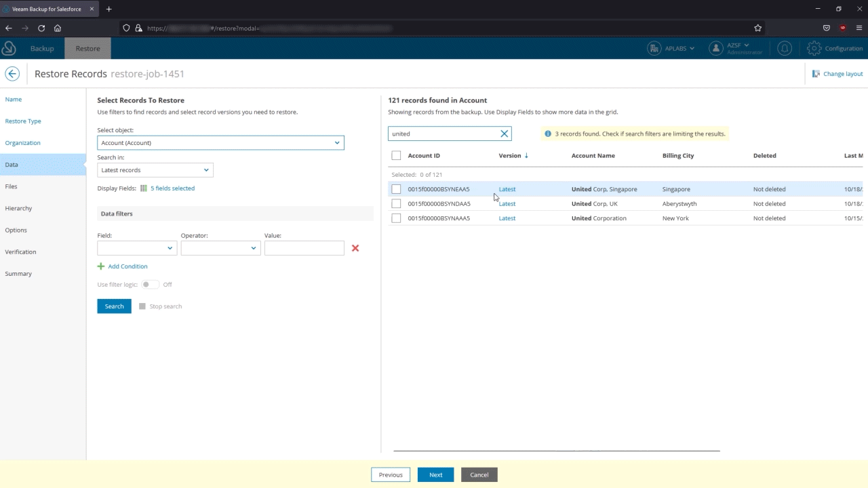The image size is (868, 488).
Task: Check the United Corporation row checkbox
Action: (x=396, y=218)
